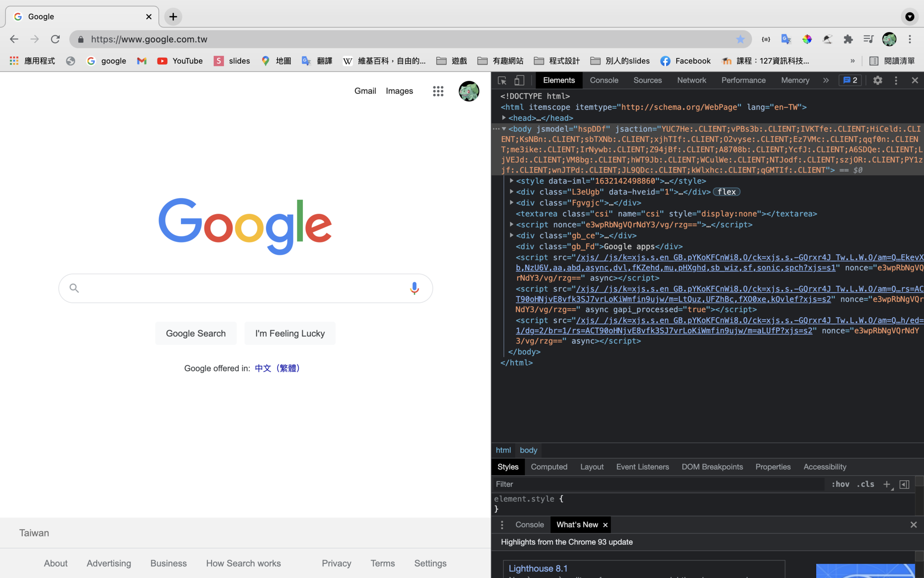Click the flex badge on L3eUgb div
The image size is (924, 578).
pos(726,192)
